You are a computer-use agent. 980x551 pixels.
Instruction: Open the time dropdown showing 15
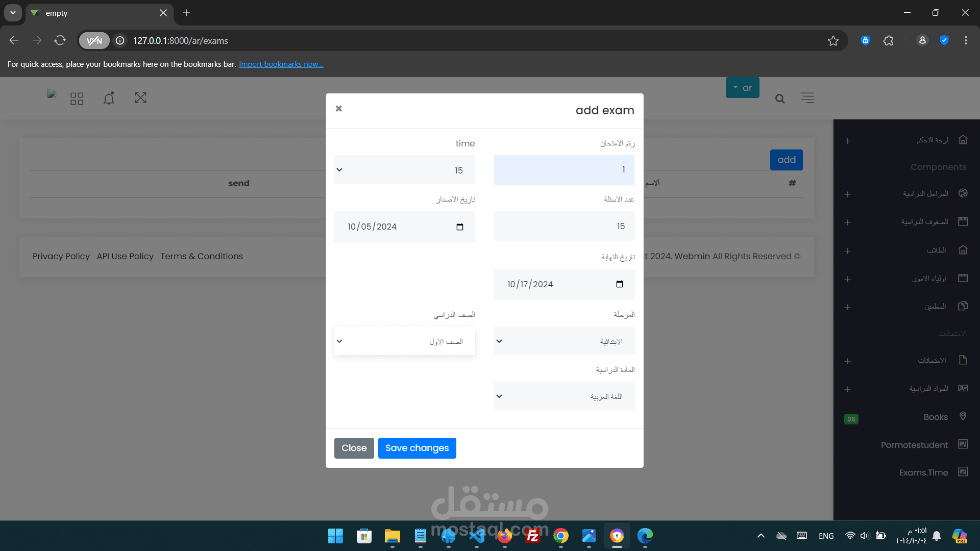[404, 170]
